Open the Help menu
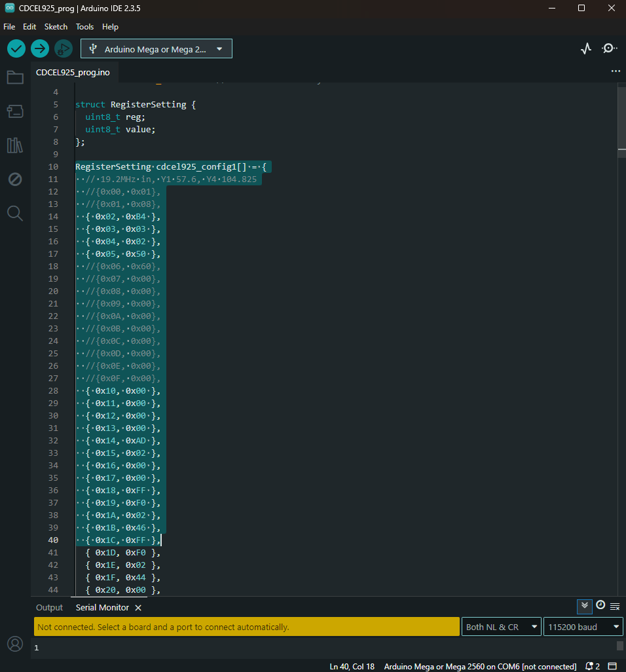Screen dimensions: 626x672 coord(110,27)
